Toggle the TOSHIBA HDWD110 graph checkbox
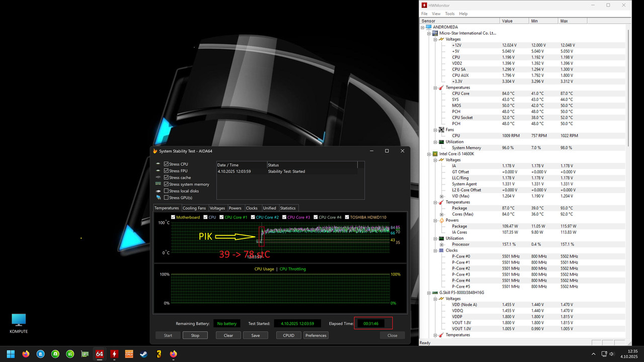Image resolution: width=644 pixels, height=362 pixels. click(x=347, y=217)
